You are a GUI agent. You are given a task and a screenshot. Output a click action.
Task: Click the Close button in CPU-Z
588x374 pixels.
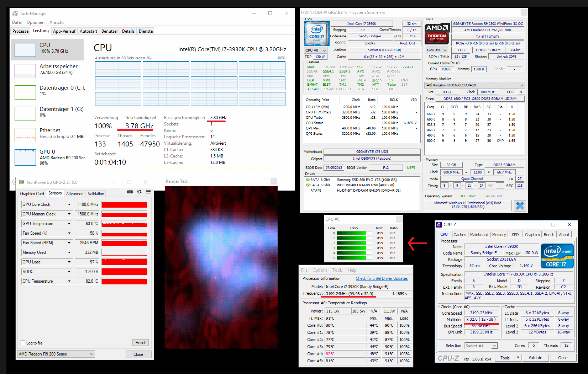(563, 358)
